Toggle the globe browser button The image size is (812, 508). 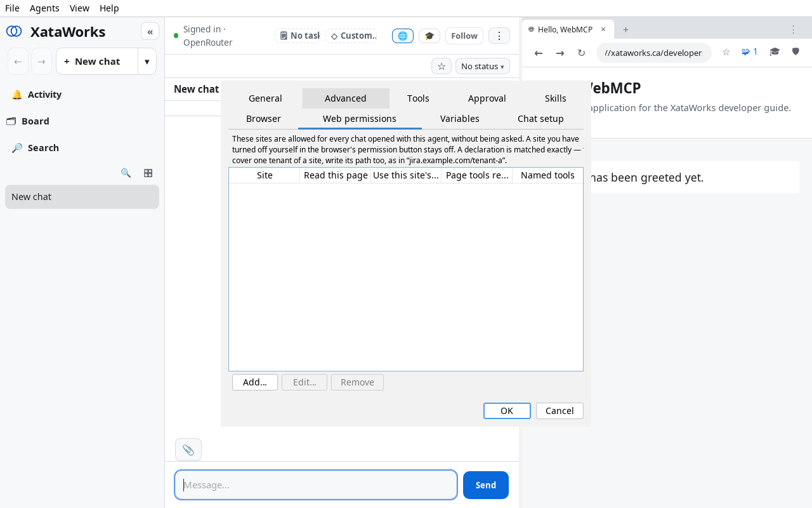point(403,36)
